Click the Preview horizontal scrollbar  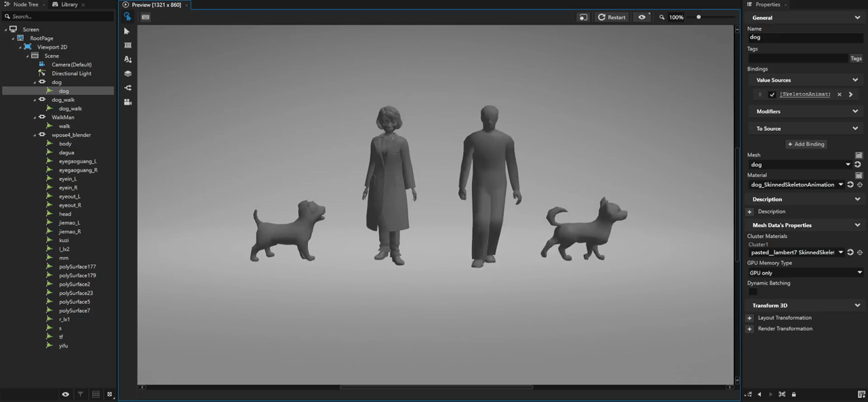436,387
